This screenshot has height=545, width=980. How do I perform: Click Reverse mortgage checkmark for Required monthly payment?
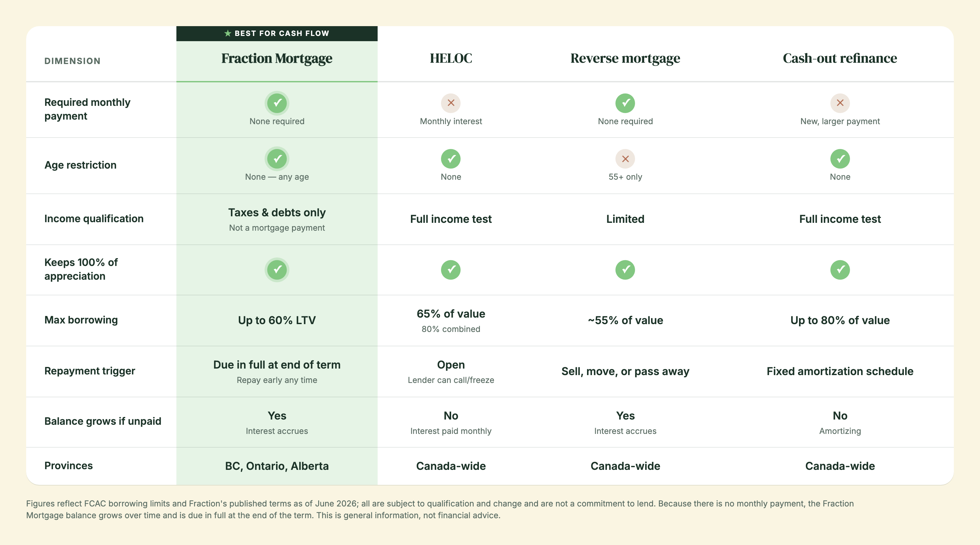tap(625, 103)
